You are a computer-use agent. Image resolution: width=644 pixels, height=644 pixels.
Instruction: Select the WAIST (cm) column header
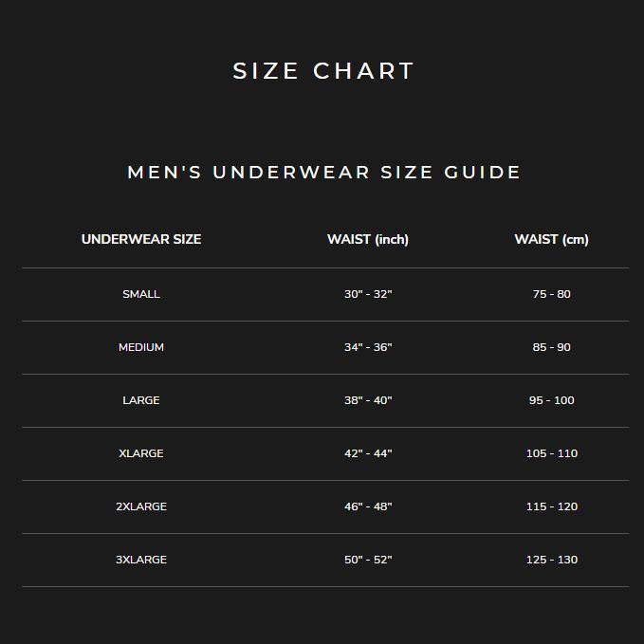coord(552,239)
